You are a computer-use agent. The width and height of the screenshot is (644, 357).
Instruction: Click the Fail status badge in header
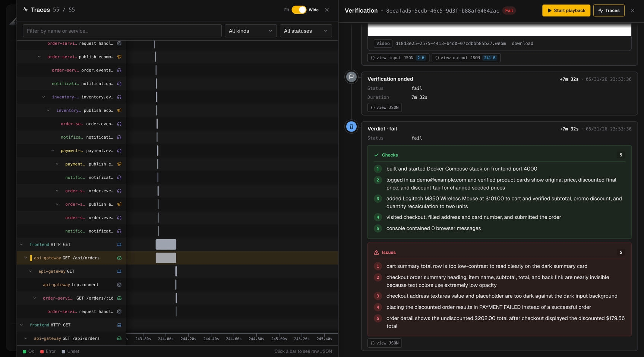pyautogui.click(x=509, y=10)
